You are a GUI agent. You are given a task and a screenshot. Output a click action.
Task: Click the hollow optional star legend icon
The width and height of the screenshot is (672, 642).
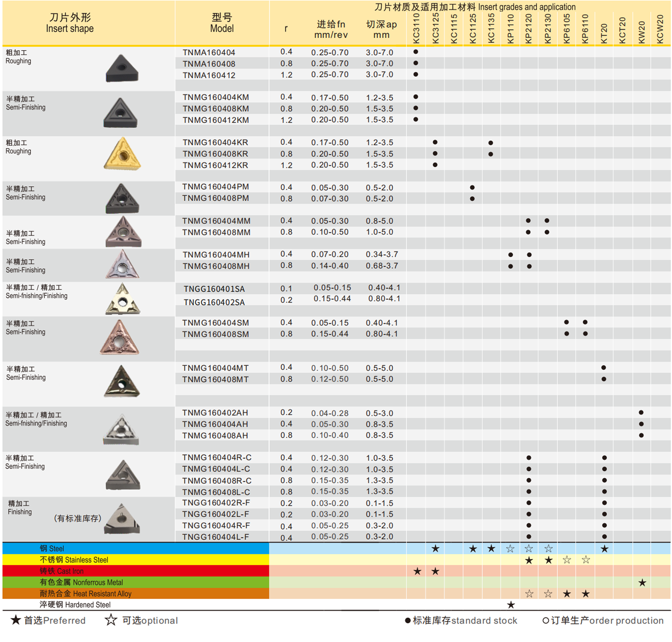click(x=111, y=620)
